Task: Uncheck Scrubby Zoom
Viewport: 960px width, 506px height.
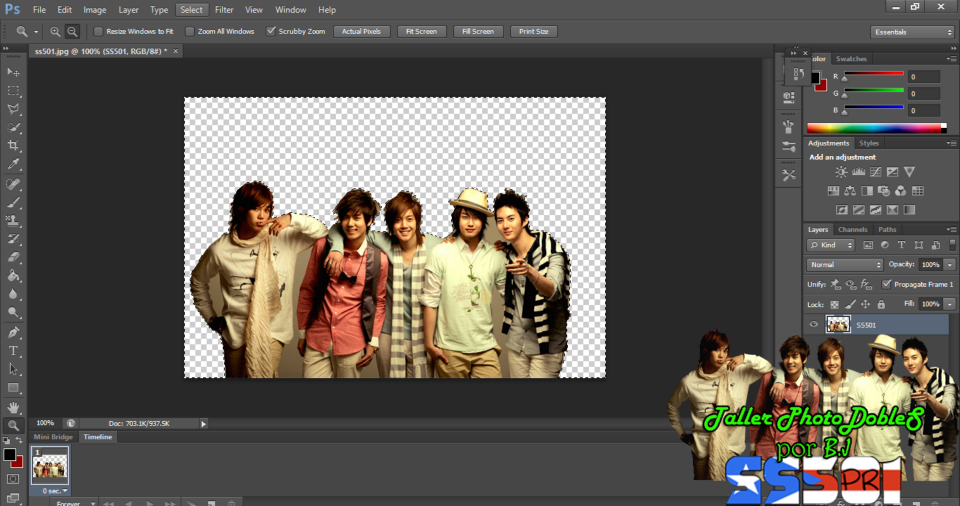Action: (x=271, y=31)
